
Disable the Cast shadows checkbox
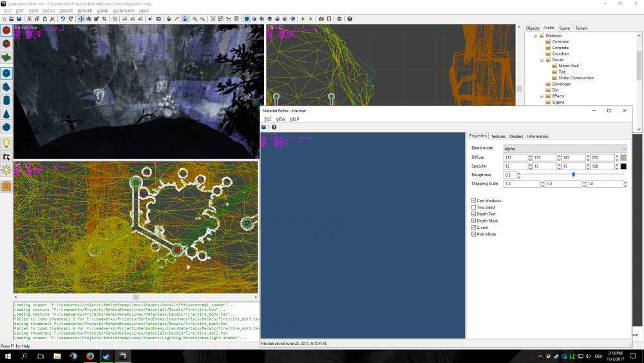(x=474, y=201)
